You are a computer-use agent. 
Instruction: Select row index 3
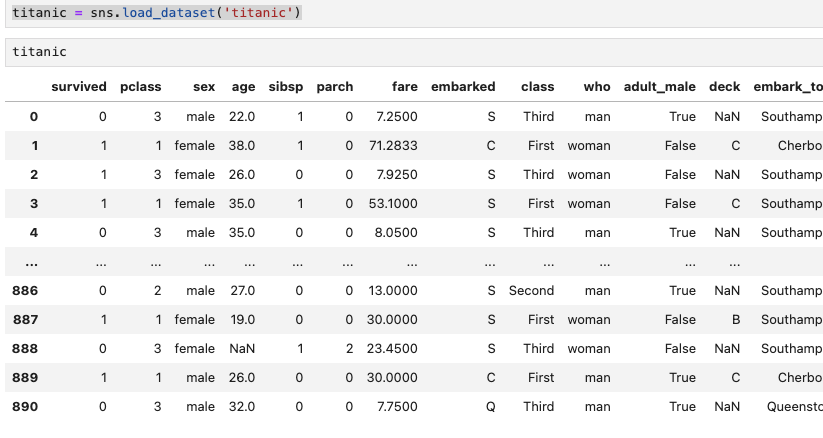click(x=34, y=203)
